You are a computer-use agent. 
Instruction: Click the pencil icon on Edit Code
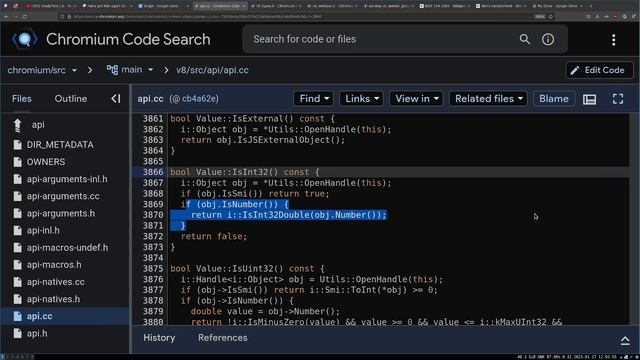[575, 70]
